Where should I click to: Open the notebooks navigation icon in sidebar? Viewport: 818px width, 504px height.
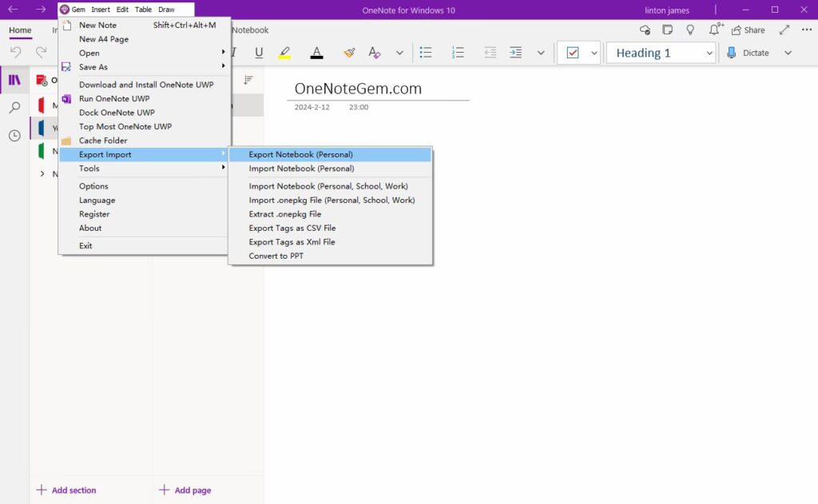14,80
